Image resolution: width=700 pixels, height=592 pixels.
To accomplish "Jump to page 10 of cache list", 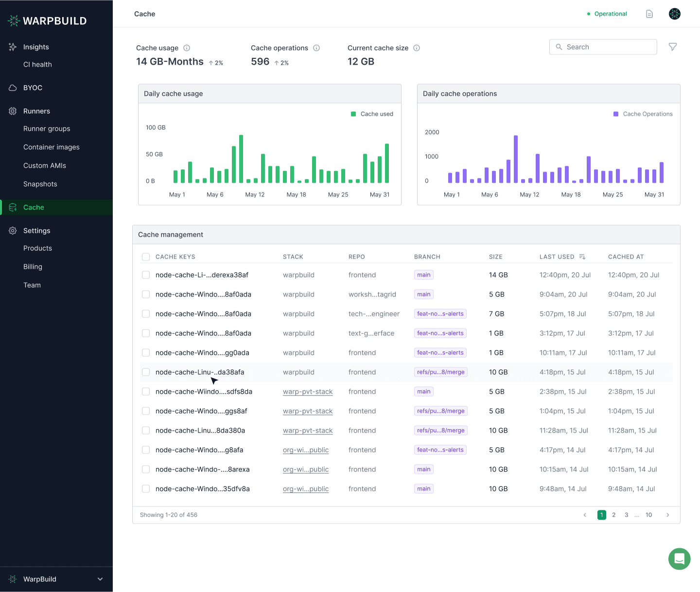I will (x=648, y=515).
